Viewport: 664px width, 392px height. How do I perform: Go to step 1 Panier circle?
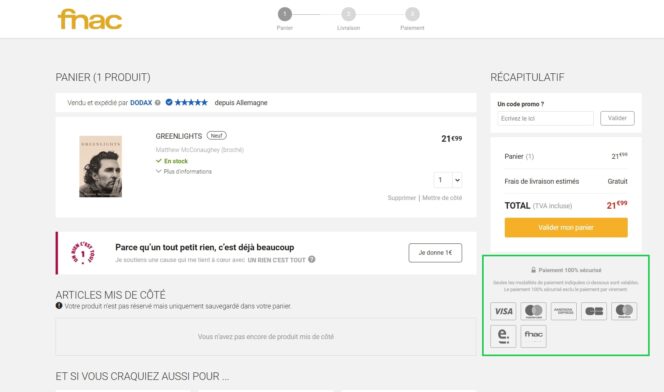click(x=285, y=14)
